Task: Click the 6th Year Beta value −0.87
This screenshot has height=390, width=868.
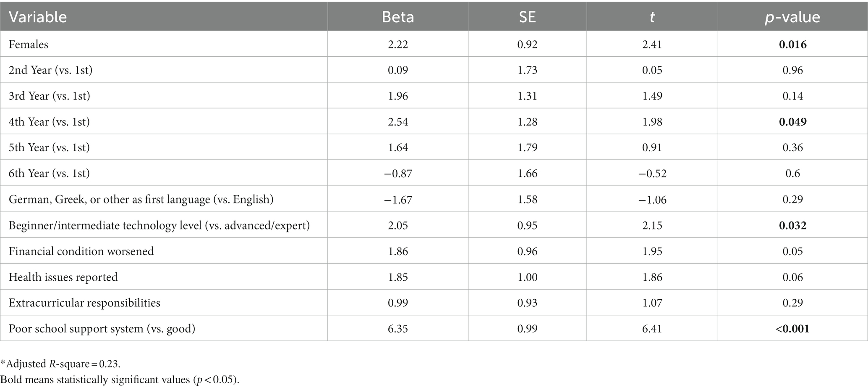Action: click(x=398, y=174)
